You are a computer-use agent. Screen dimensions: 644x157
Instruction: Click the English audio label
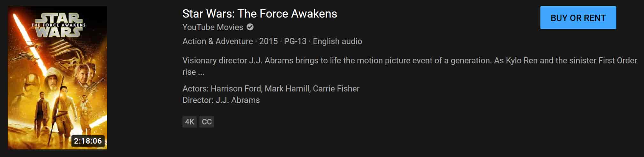[x=337, y=41]
